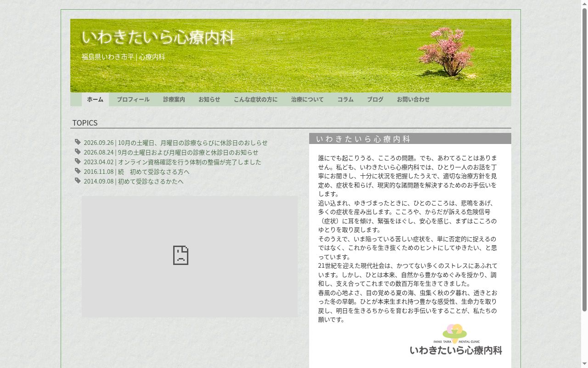The image size is (588, 368).
Task: Click subtitle 福島県いわき市平 | 心療内科
Action: tap(123, 57)
